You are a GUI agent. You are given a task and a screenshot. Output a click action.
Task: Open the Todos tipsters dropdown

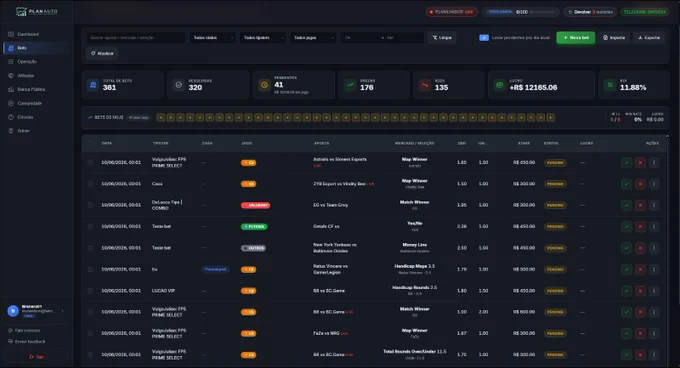point(263,38)
